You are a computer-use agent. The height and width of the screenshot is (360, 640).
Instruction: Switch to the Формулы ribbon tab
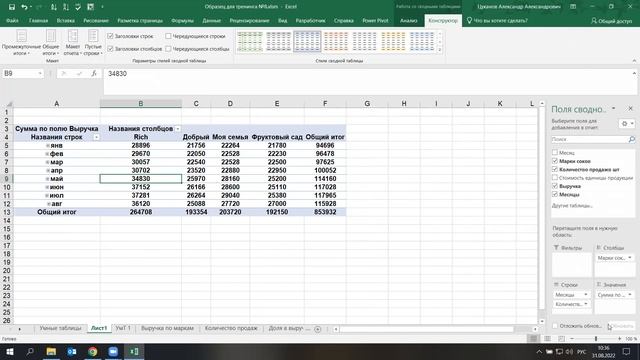coord(182,20)
